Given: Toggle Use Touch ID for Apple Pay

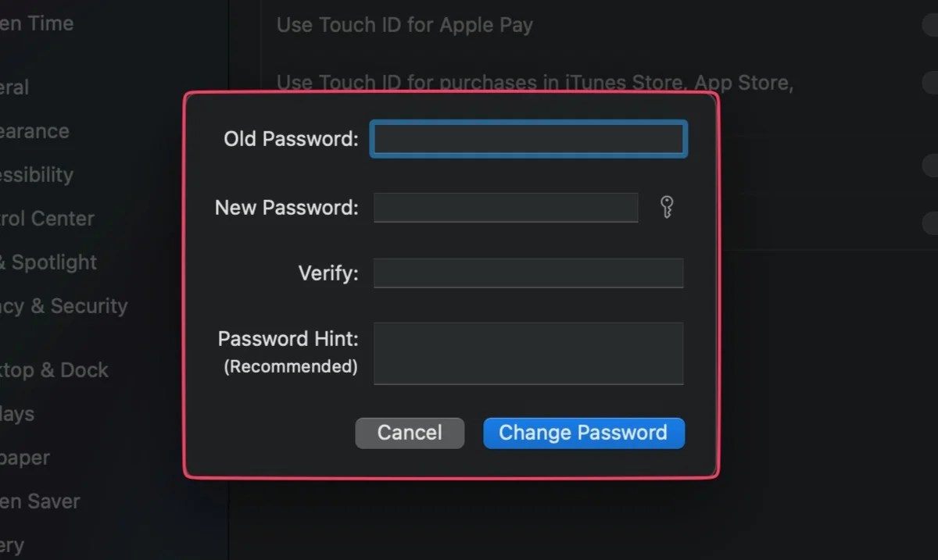Looking at the screenshot, I should point(930,25).
